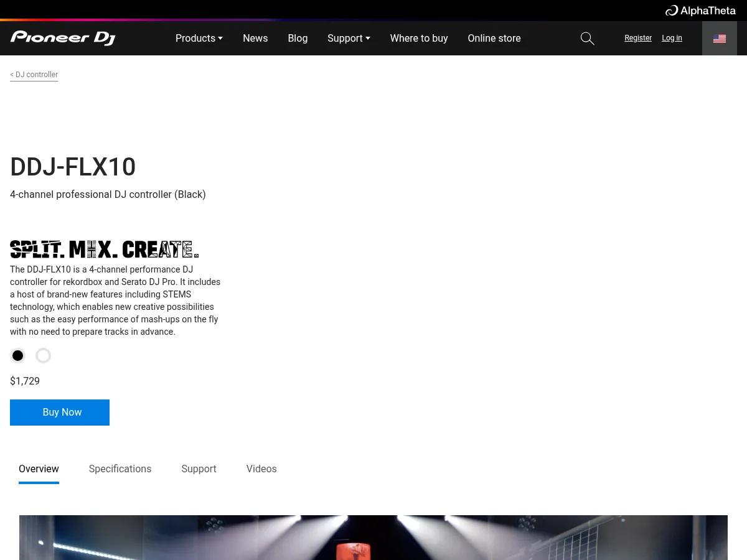The width and height of the screenshot is (747, 560).
Task: Select the white color option
Action: [43, 355]
